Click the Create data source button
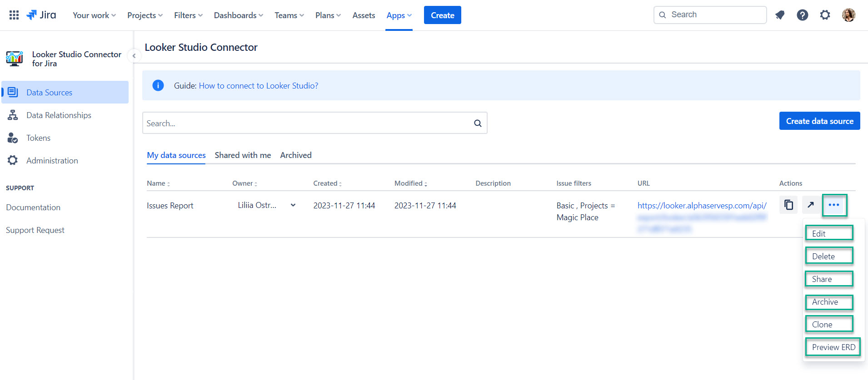 click(819, 121)
